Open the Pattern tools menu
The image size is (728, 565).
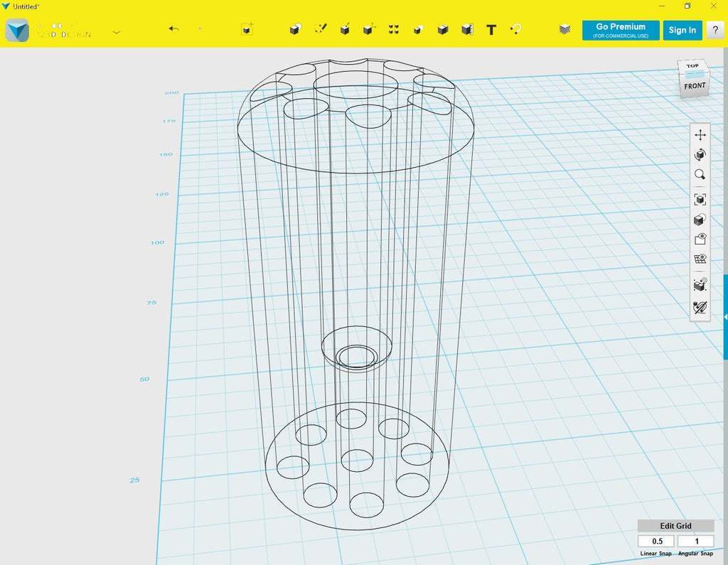point(394,29)
